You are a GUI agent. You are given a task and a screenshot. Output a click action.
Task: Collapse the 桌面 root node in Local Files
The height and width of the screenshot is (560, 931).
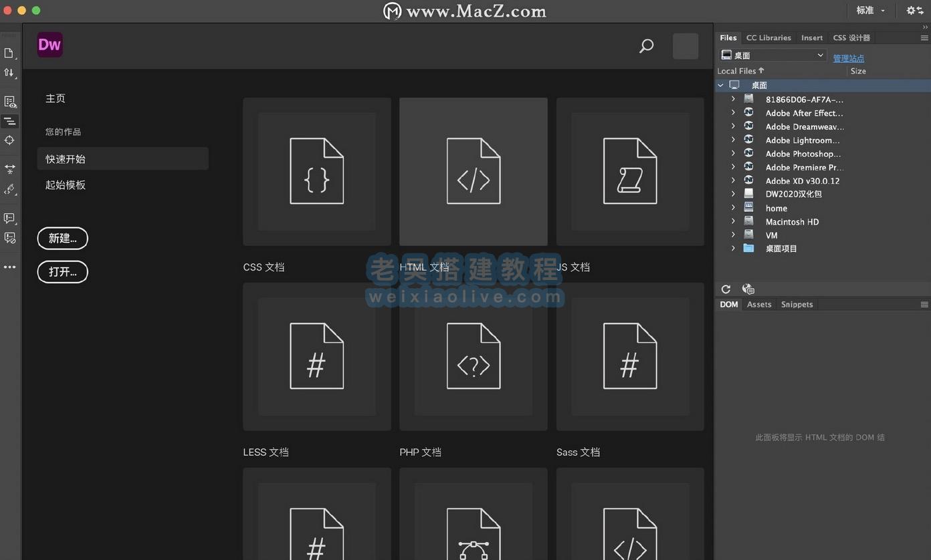(721, 85)
